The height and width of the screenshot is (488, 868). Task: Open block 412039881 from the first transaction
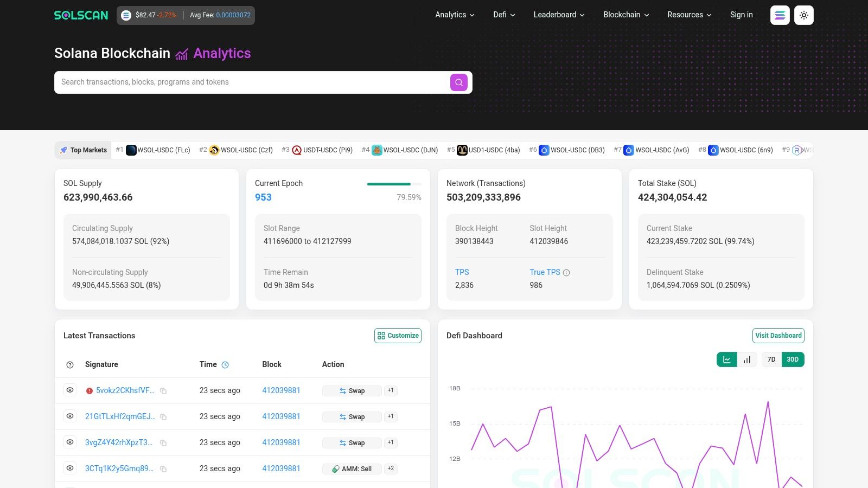281,390
